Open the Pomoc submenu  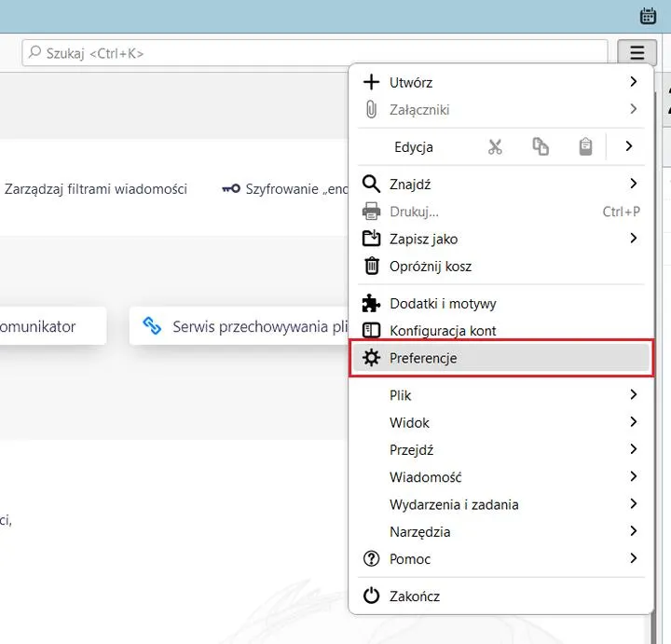coord(501,559)
